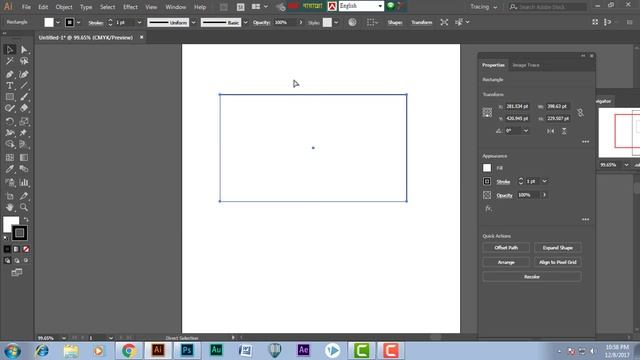
Task: Open the Effect menu
Action: pyautogui.click(x=130, y=7)
